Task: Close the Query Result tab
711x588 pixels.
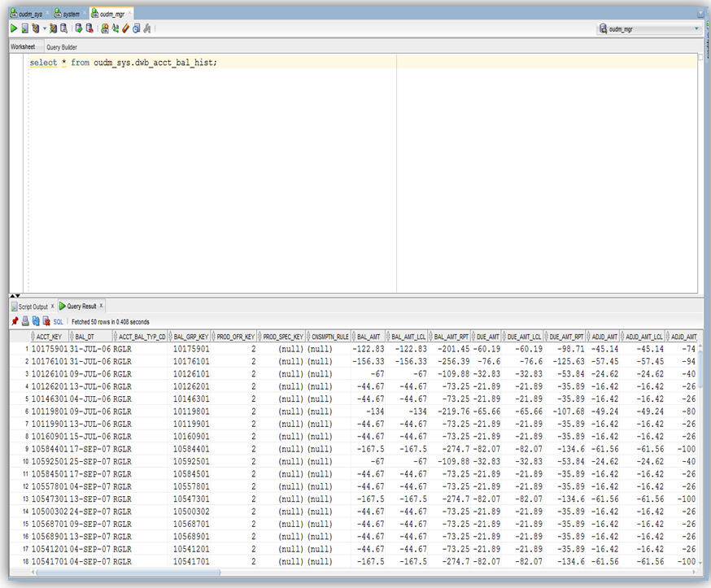Action: tap(101, 306)
